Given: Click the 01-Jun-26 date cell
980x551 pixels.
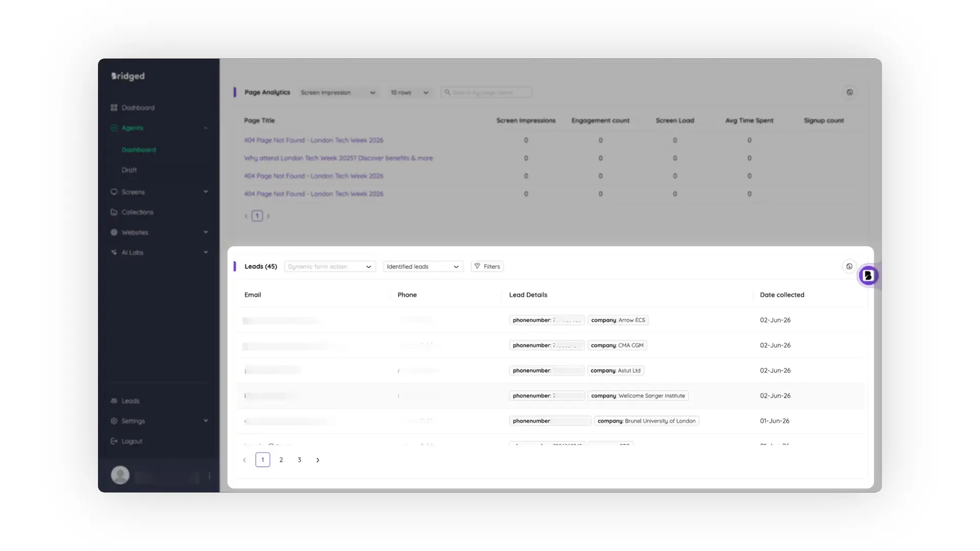Looking at the screenshot, I should click(774, 421).
